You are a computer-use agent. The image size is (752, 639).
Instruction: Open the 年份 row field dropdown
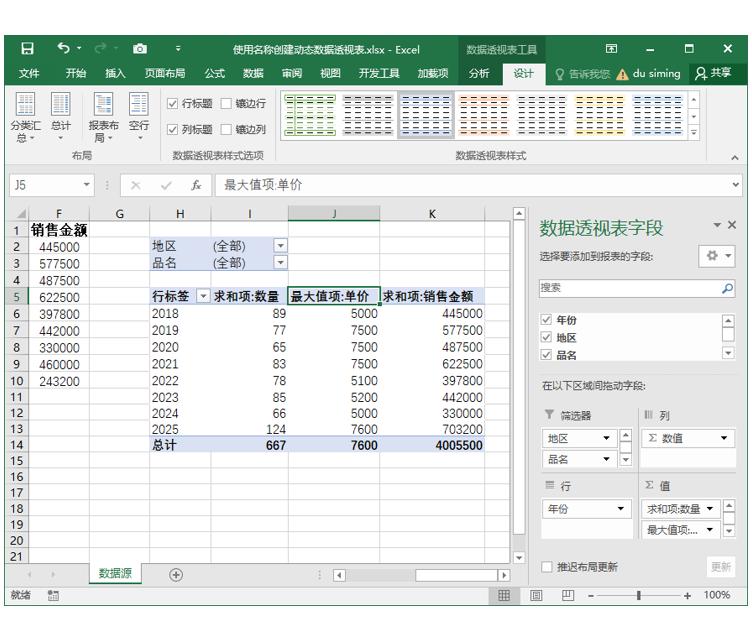pyautogui.click(x=621, y=509)
